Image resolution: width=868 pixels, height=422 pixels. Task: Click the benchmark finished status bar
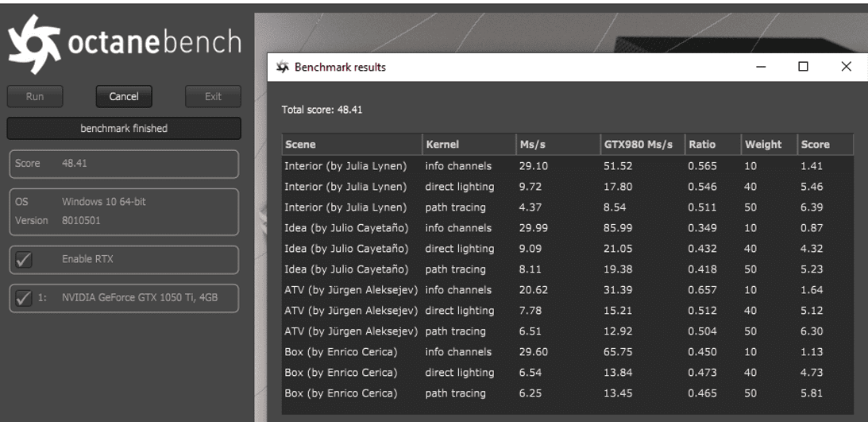pyautogui.click(x=124, y=129)
